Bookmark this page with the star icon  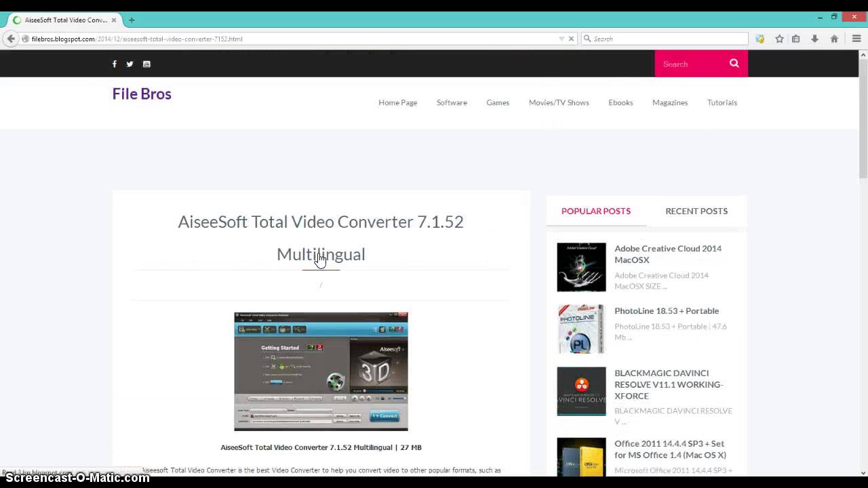tap(779, 39)
